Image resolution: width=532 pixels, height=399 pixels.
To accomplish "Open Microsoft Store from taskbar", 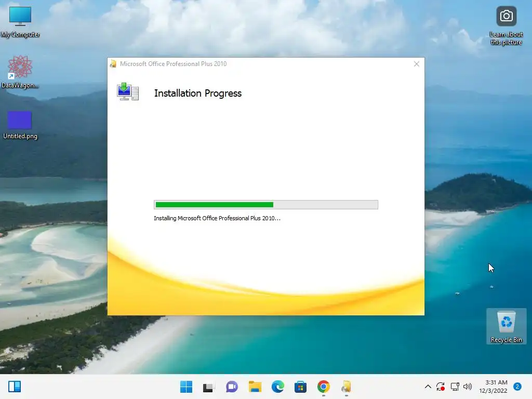I will tap(300, 387).
